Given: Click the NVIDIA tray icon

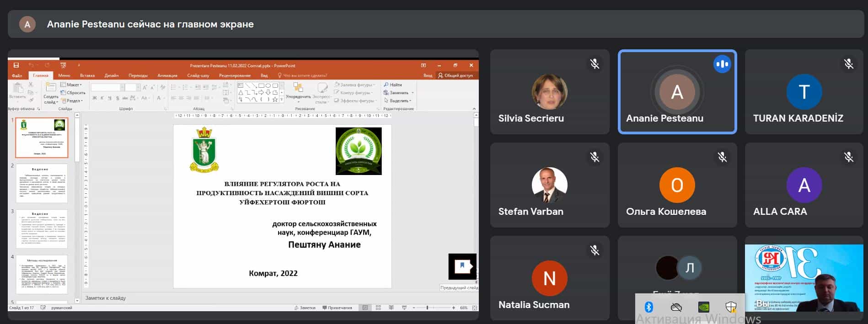Looking at the screenshot, I should point(703,307).
